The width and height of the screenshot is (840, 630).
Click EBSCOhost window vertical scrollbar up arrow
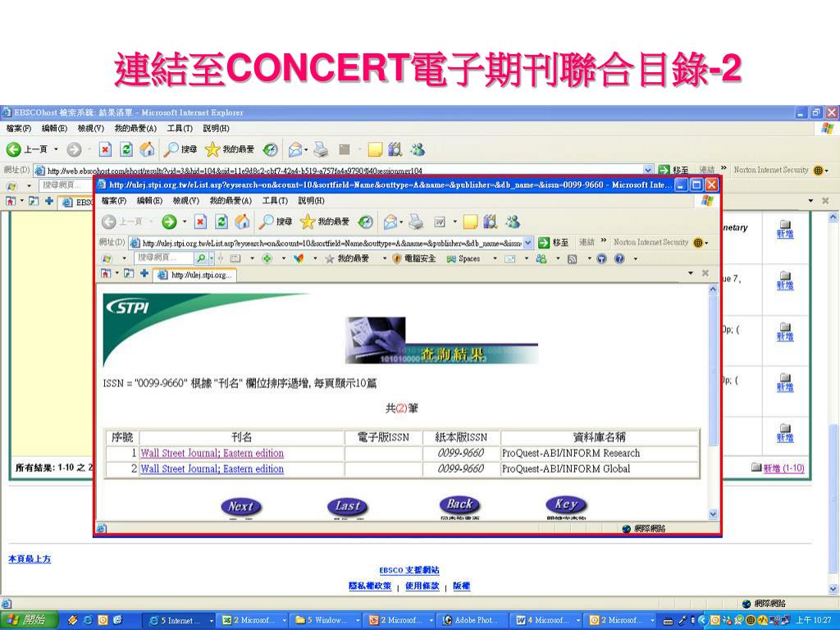(x=833, y=217)
